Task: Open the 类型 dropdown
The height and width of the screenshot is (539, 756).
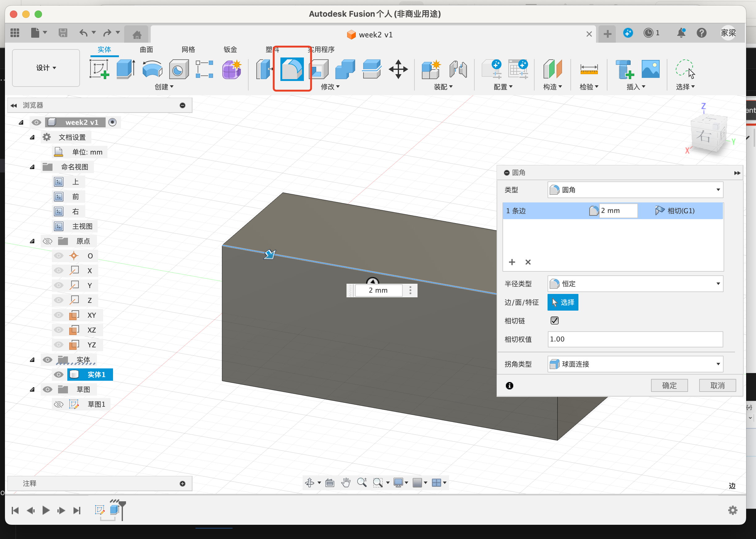Action: [x=635, y=190]
